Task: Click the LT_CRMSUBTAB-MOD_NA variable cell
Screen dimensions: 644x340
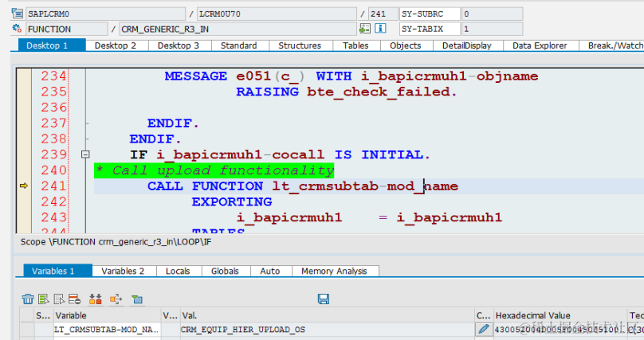Action: point(107,330)
